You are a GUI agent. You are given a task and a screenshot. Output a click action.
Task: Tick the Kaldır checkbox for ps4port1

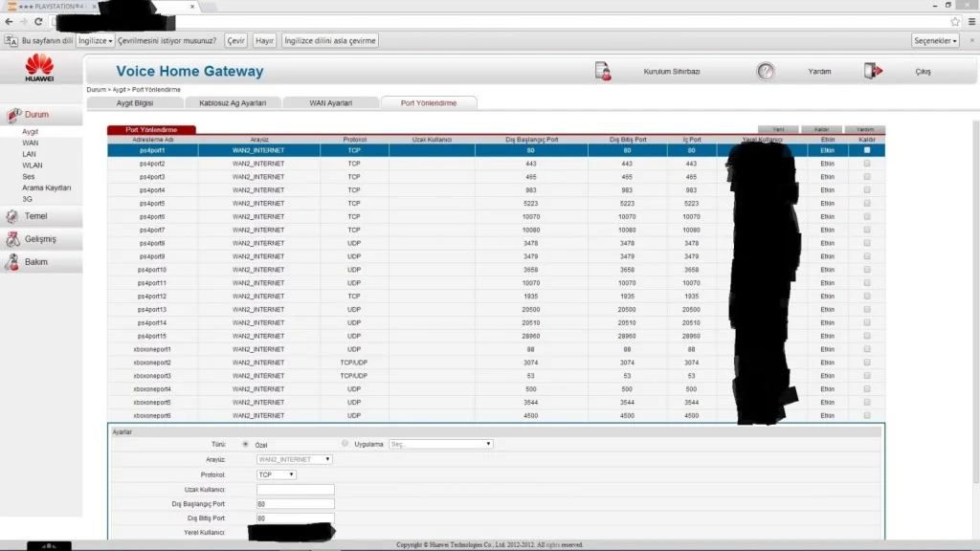point(867,150)
